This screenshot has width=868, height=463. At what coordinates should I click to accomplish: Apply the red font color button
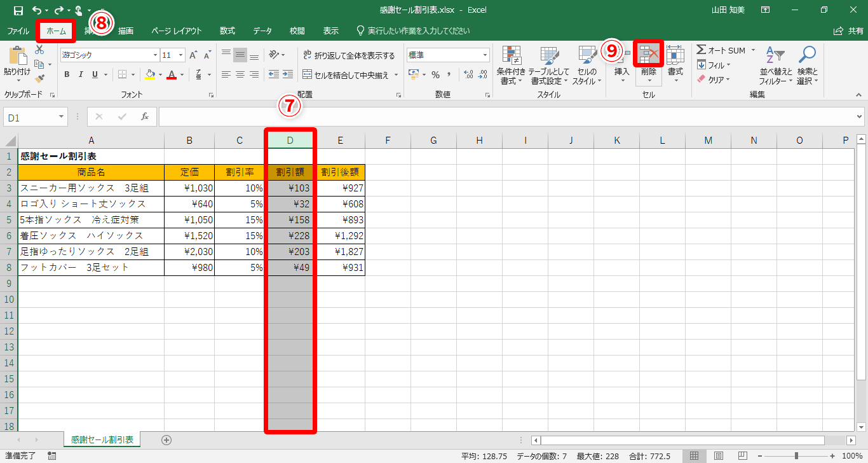(171, 74)
